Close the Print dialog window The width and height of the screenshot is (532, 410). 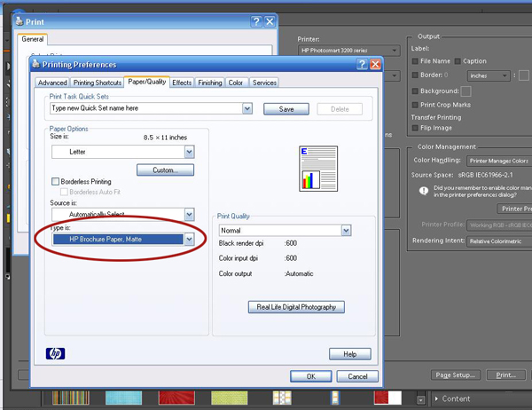click(270, 21)
